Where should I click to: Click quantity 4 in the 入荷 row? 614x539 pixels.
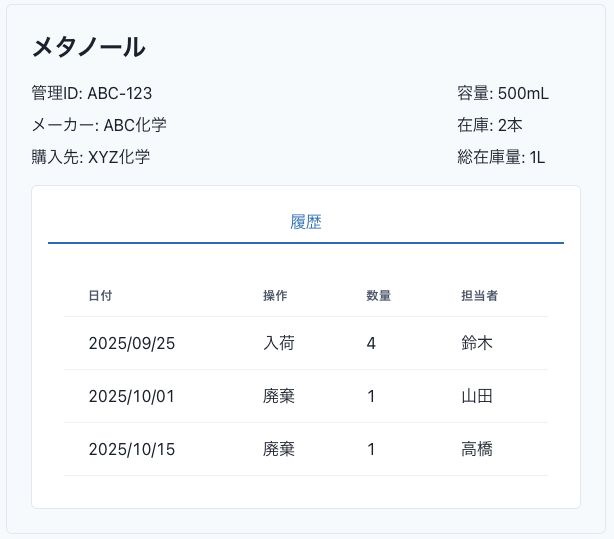[371, 343]
